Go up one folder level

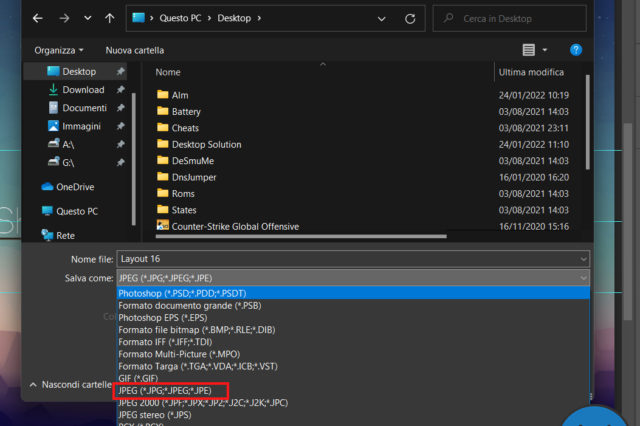pyautogui.click(x=109, y=18)
